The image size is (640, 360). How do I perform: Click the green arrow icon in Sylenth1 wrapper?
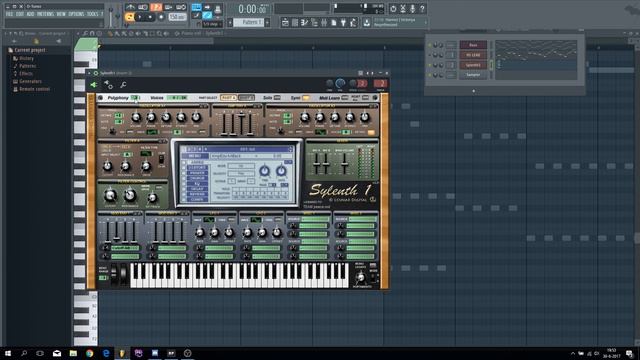pyautogui.click(x=93, y=84)
